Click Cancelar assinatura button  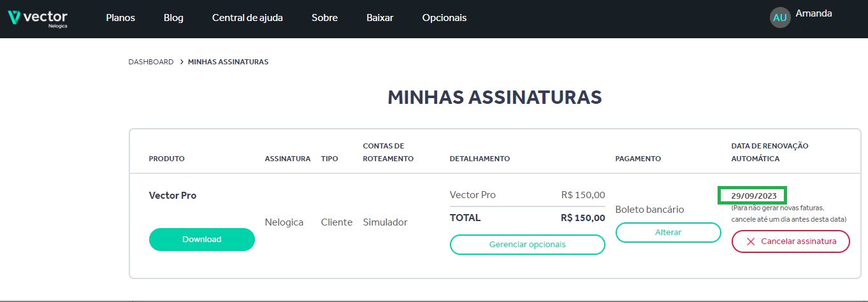coord(790,242)
